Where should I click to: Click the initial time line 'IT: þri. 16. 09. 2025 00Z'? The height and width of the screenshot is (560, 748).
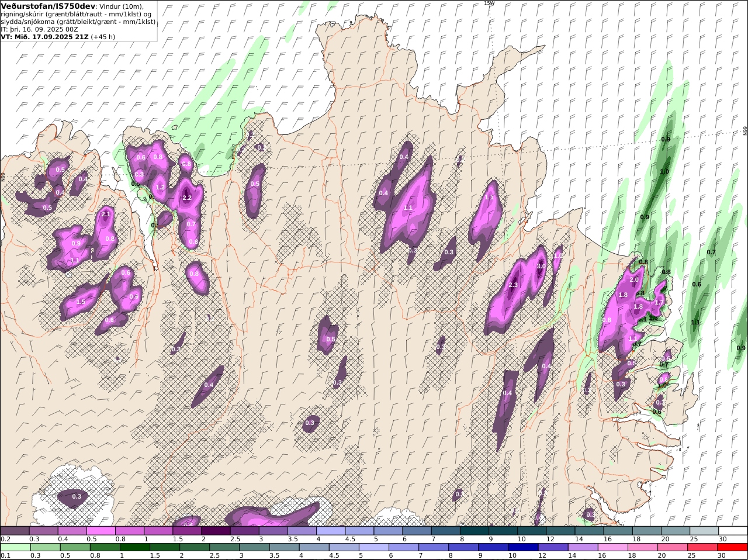[x=40, y=29]
